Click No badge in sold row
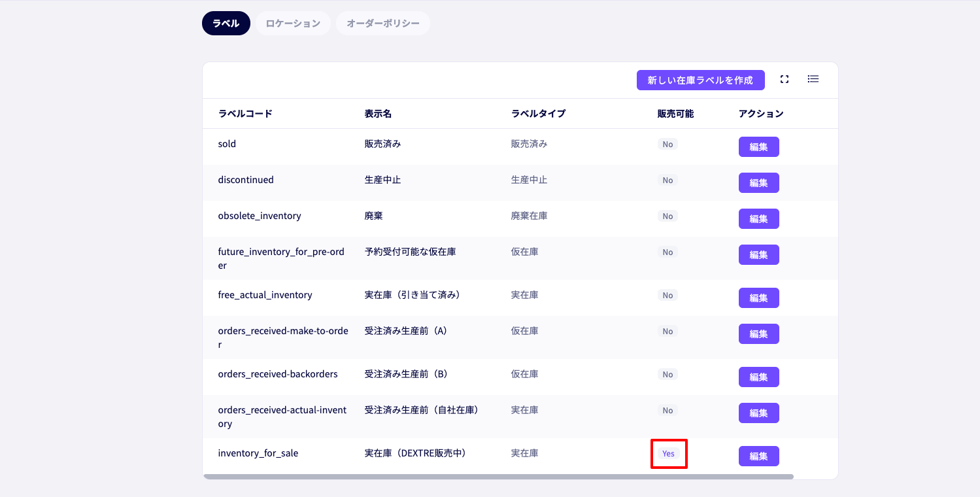Viewport: 980px width, 497px height. (x=667, y=145)
